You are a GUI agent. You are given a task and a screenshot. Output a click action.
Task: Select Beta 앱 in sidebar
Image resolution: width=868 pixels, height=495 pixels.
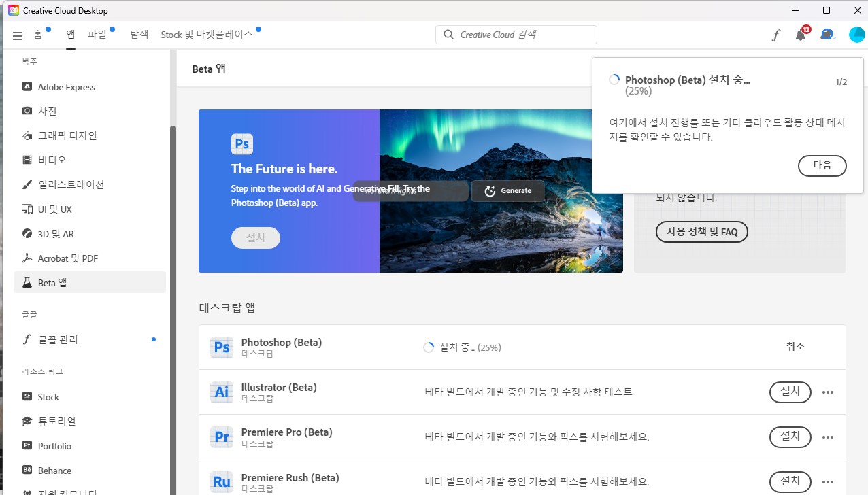tap(90, 282)
